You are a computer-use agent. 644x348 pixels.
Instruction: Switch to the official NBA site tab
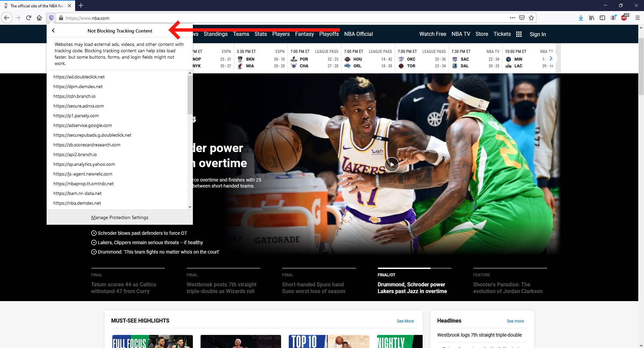37,6
